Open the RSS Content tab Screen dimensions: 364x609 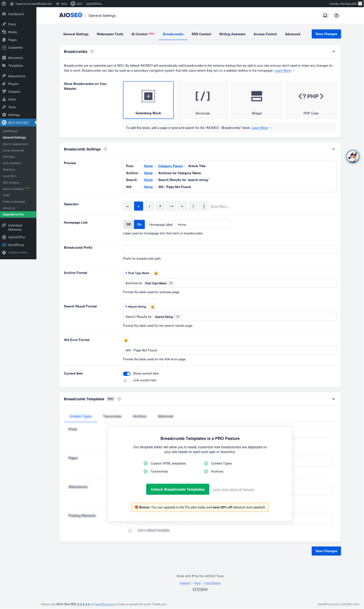point(201,34)
